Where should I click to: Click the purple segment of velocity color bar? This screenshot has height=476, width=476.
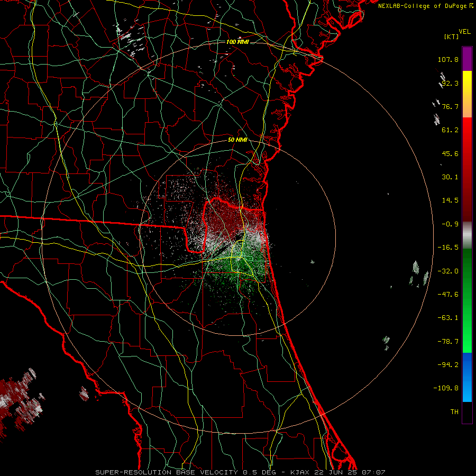pos(467,59)
